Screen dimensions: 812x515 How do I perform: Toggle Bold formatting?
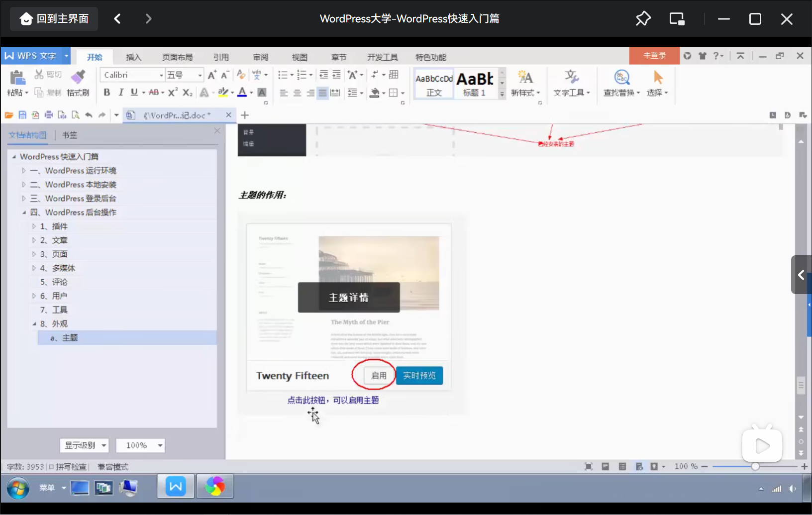click(x=106, y=93)
